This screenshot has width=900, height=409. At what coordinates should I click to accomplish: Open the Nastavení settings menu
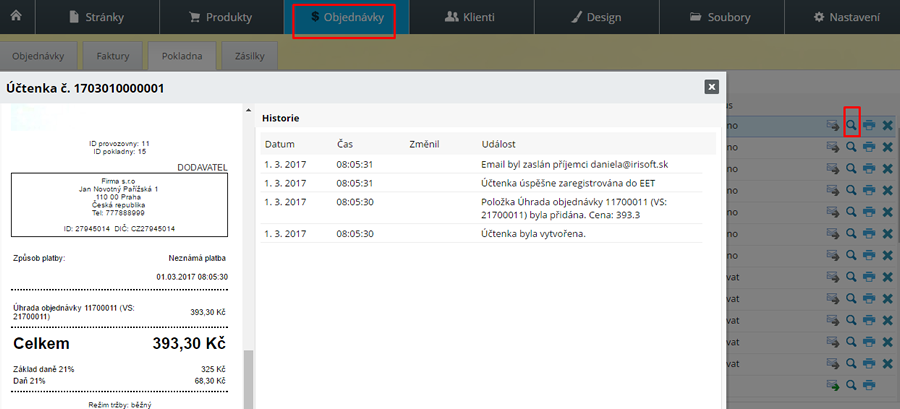pyautogui.click(x=847, y=17)
